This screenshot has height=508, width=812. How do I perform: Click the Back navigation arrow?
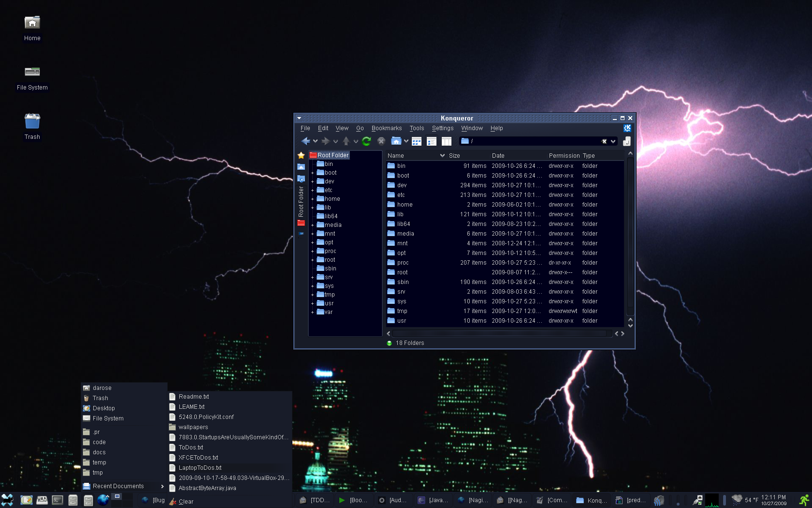[305, 141]
